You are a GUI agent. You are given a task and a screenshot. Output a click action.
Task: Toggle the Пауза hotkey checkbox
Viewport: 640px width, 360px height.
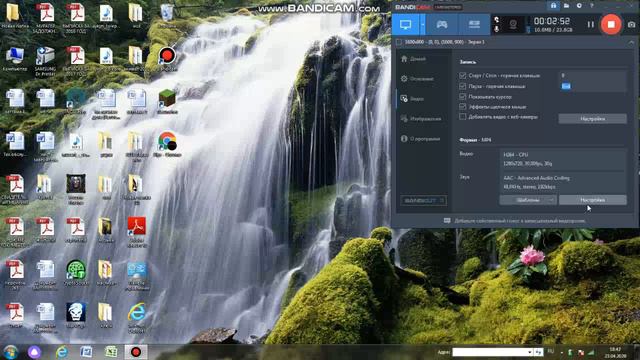pos(462,86)
